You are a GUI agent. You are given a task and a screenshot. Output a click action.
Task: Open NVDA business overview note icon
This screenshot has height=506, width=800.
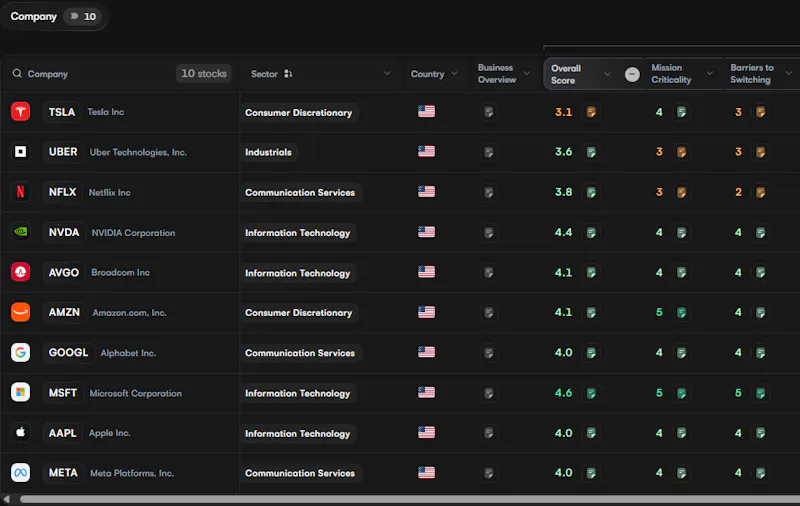click(488, 233)
